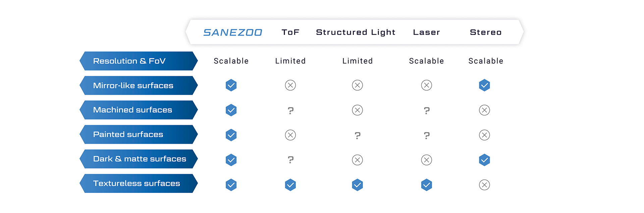Click the Dark & matte surfaces label
Image resolution: width=644 pixels, height=213 pixels.
[139, 159]
